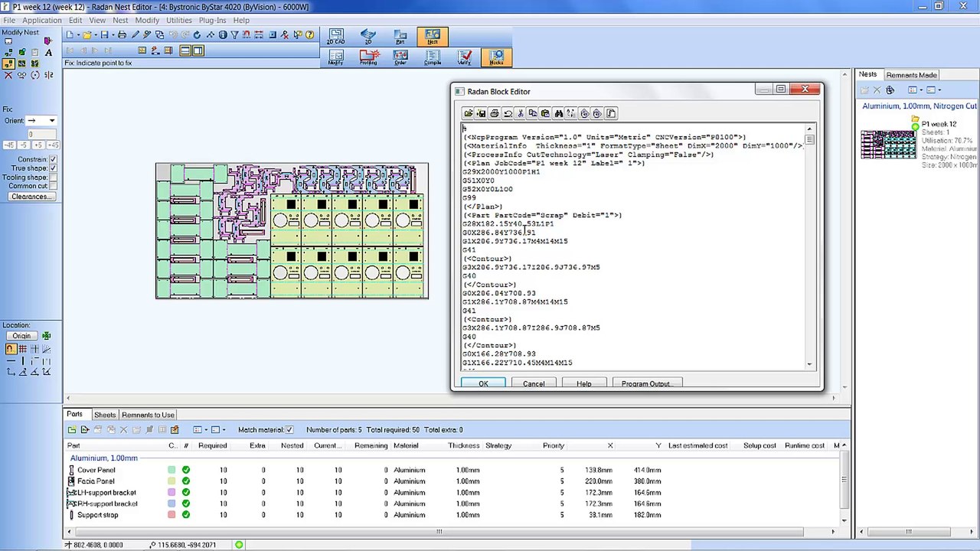This screenshot has height=551, width=980.
Task: Switch to the Remnants to Use tab
Action: click(148, 415)
